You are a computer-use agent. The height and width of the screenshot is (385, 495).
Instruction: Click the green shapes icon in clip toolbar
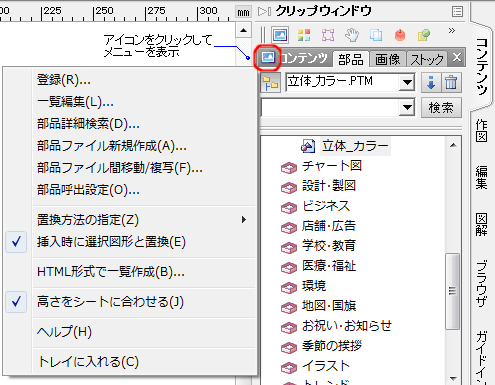point(424,35)
